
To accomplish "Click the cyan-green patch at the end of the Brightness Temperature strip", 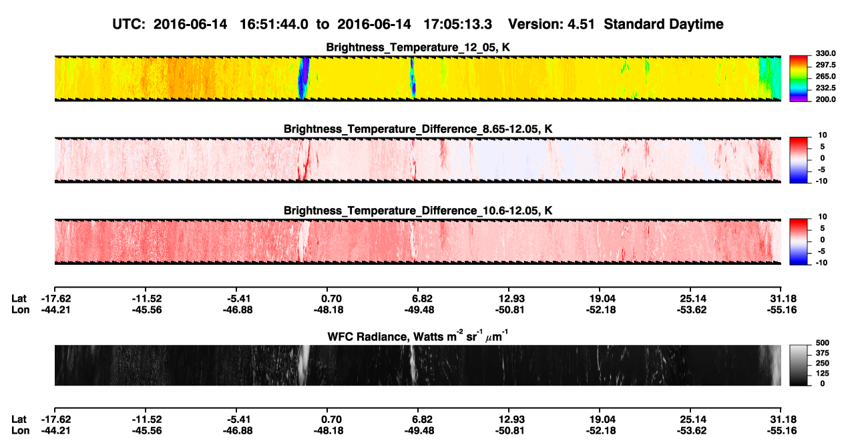I will 770,78.
